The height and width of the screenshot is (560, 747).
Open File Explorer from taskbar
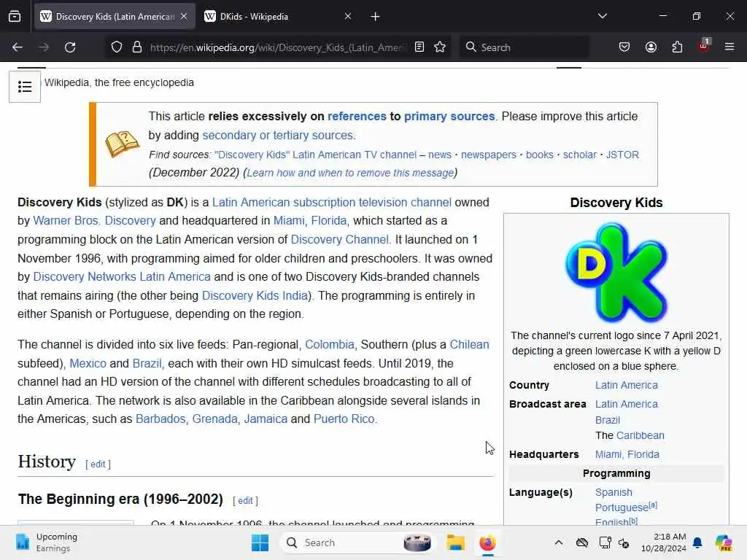coord(455,542)
